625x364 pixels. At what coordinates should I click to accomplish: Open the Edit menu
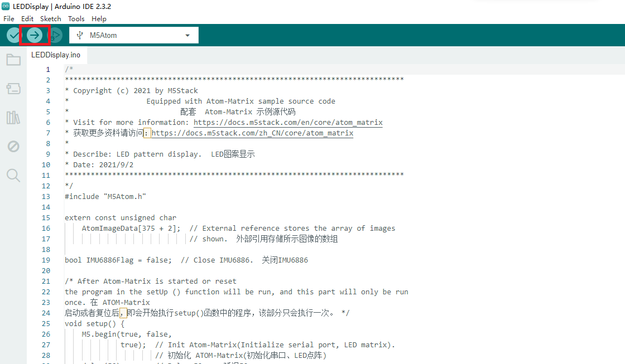click(27, 18)
